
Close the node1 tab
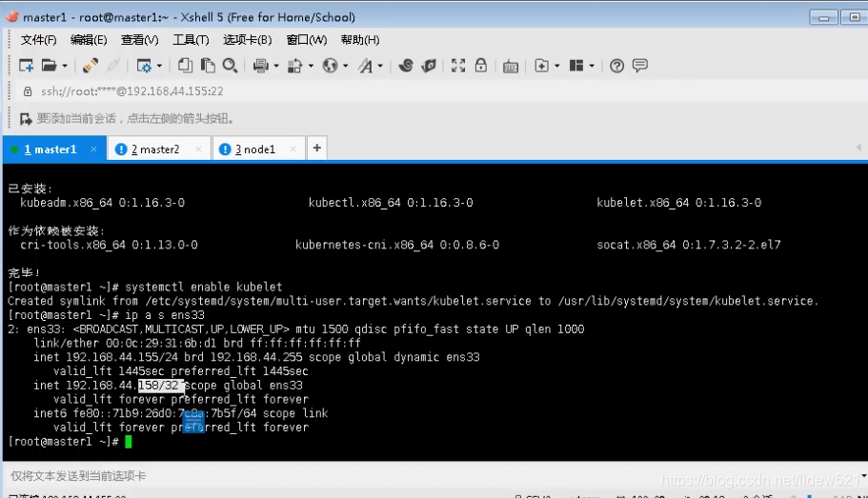point(293,149)
